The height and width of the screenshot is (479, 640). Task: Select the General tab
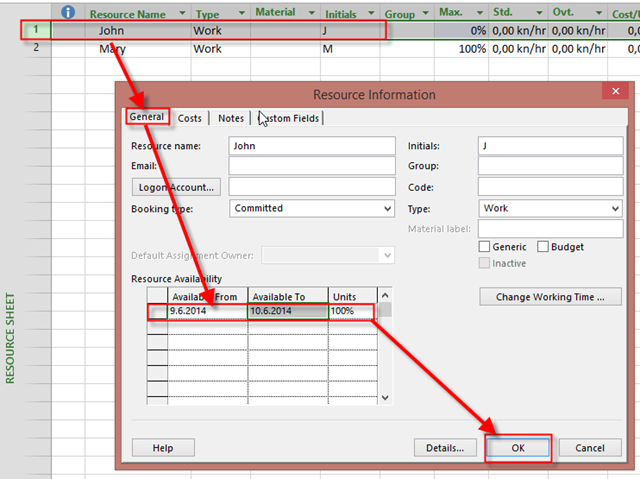click(146, 118)
